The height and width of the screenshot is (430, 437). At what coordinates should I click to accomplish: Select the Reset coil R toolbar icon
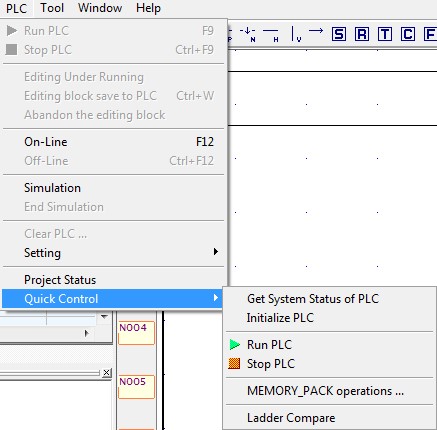[362, 34]
